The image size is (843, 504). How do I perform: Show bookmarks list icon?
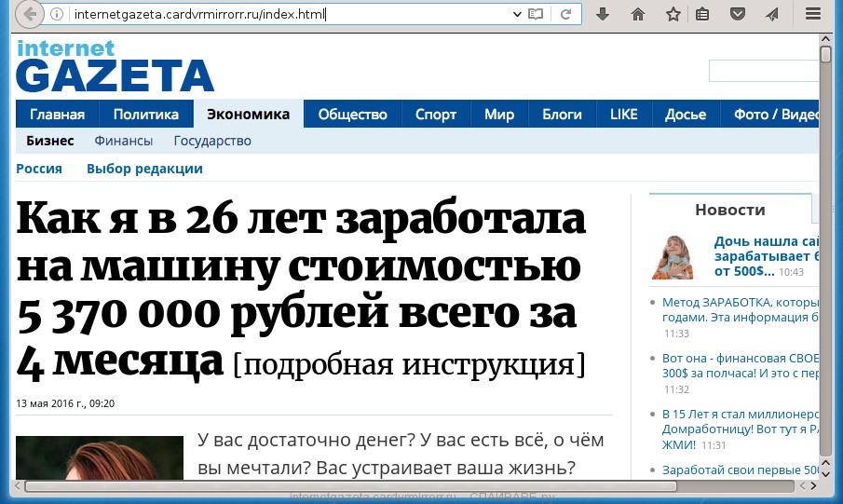click(x=702, y=15)
